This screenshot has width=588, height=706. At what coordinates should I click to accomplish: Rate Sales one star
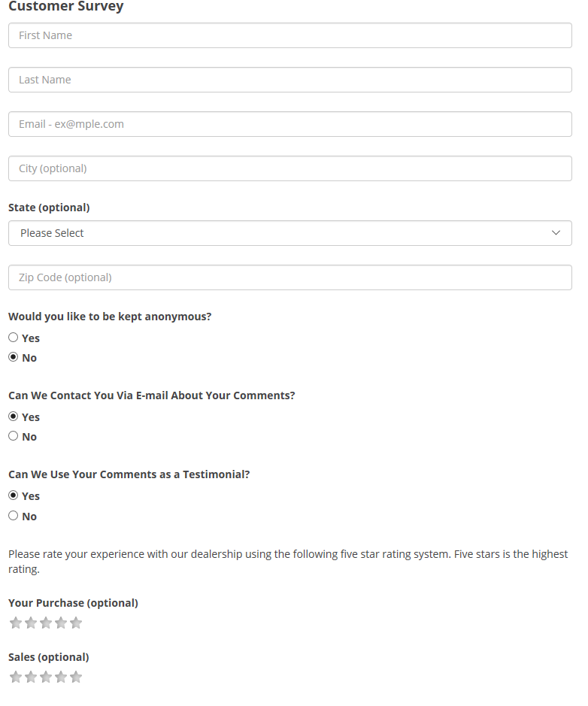[15, 677]
